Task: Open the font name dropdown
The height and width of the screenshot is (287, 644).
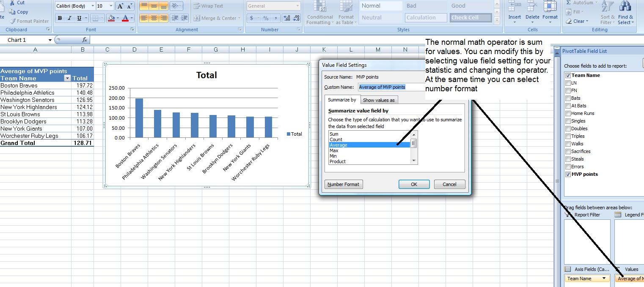Action: [92, 6]
